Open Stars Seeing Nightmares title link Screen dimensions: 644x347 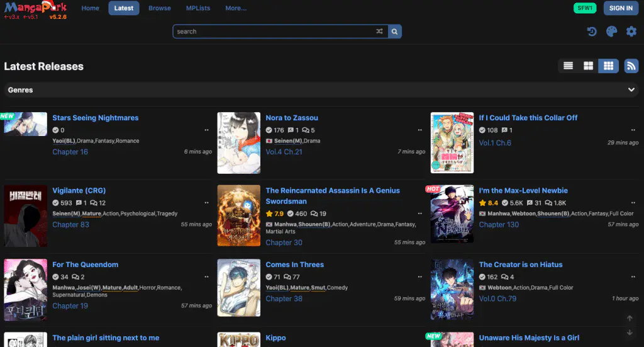(96, 118)
